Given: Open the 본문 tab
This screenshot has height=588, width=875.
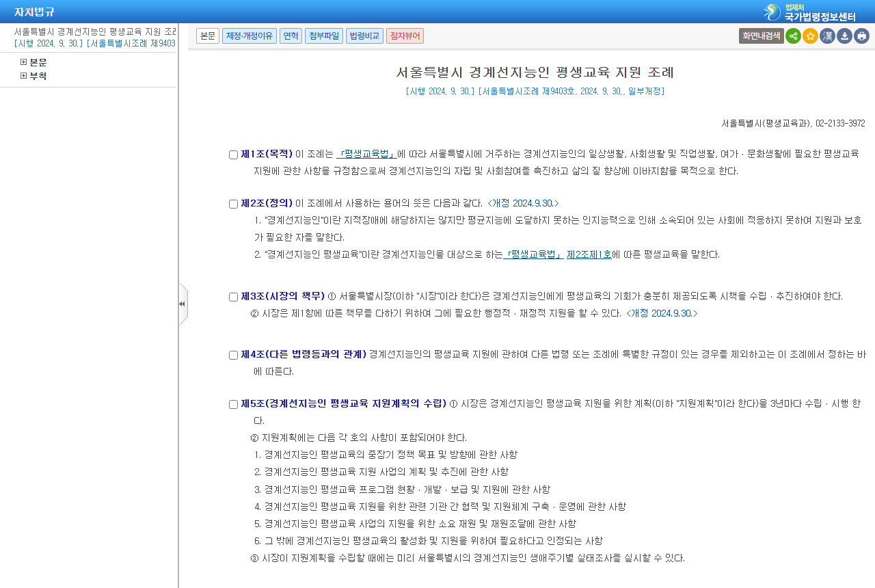Looking at the screenshot, I should pos(208,36).
